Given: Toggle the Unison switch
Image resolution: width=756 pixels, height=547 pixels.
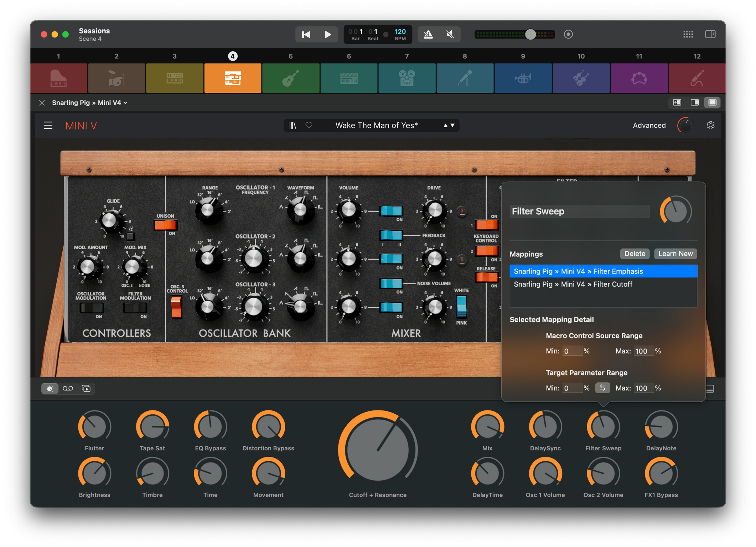Looking at the screenshot, I should coord(166,225).
